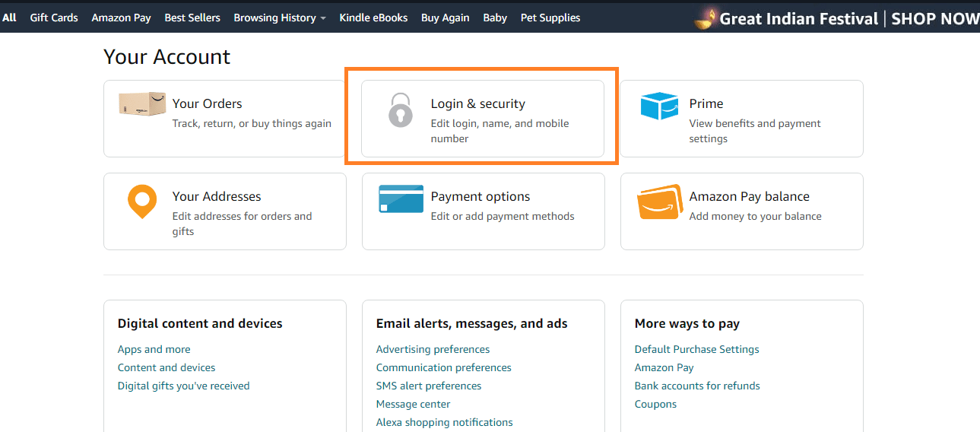Click the festival lamp icon in banner
This screenshot has width=980, height=432.
pos(706,18)
